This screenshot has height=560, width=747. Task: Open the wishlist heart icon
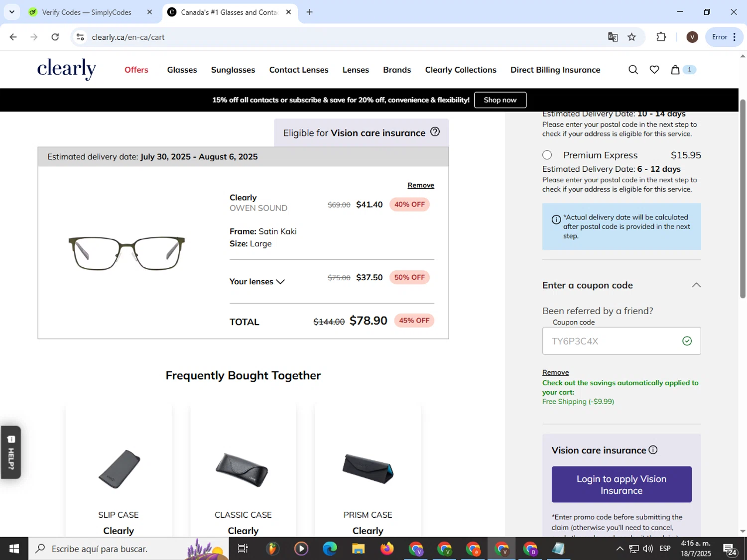point(654,70)
